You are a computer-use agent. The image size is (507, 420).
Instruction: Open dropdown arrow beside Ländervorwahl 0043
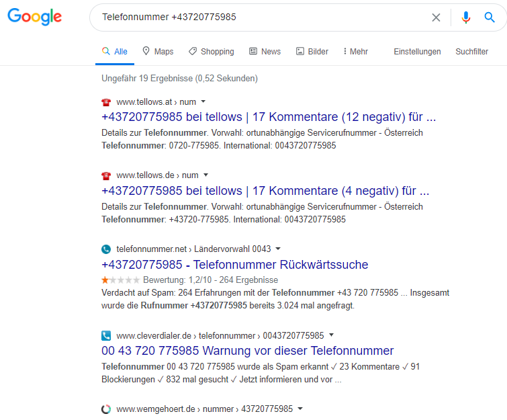pos(278,249)
